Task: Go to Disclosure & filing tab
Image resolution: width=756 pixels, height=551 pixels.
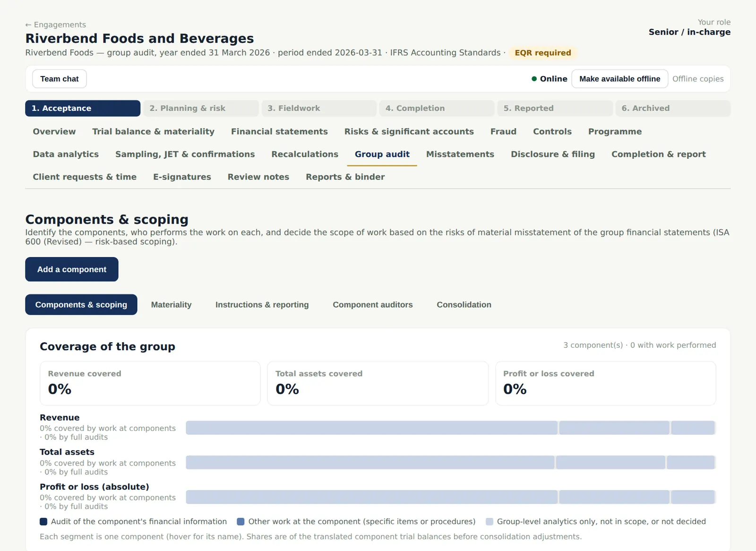Action: point(552,155)
